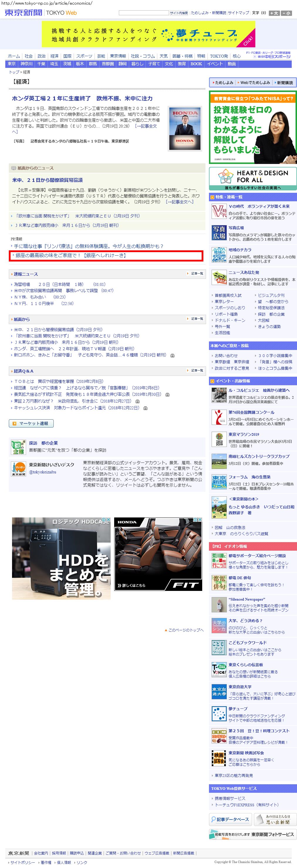Open the HEART & DESIGN FOR ALL banner
Screen dimensions: 297x868
click(253, 178)
